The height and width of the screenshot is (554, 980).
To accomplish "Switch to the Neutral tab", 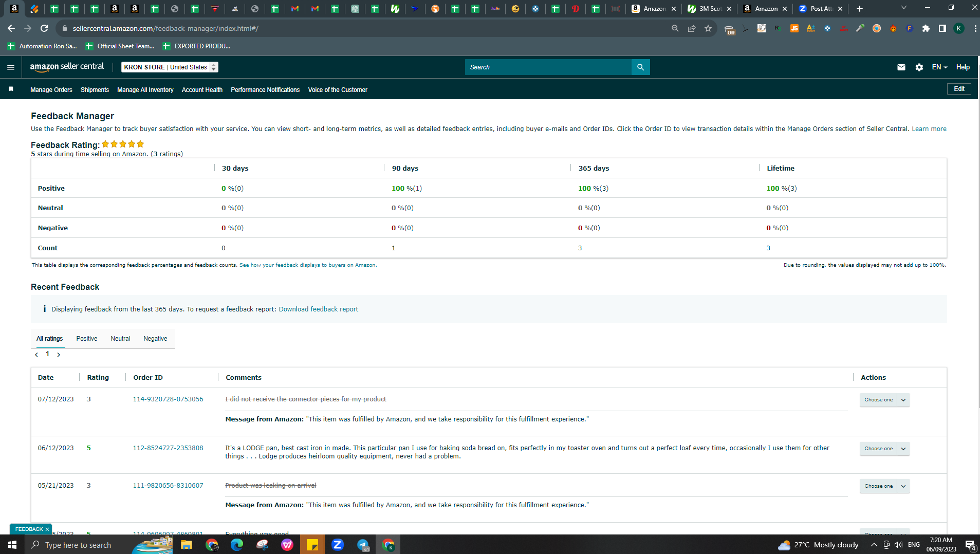I will click(120, 339).
